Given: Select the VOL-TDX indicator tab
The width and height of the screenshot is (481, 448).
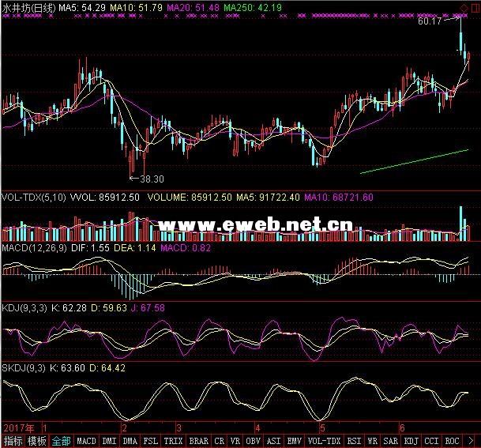Looking at the screenshot, I should [x=325, y=441].
